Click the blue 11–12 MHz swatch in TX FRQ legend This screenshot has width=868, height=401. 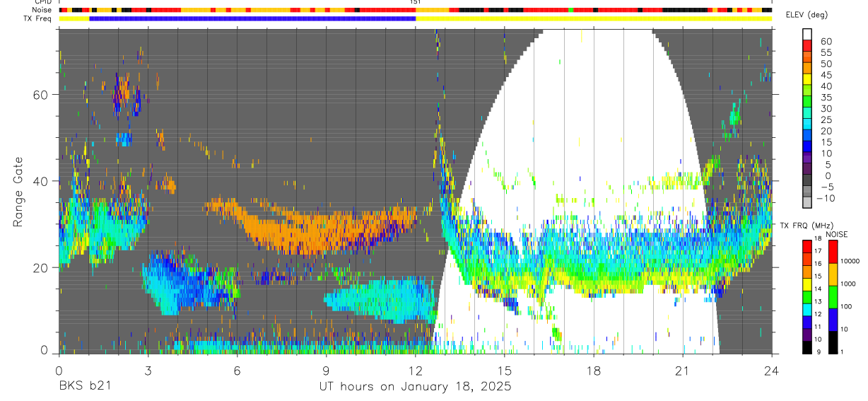tap(808, 322)
